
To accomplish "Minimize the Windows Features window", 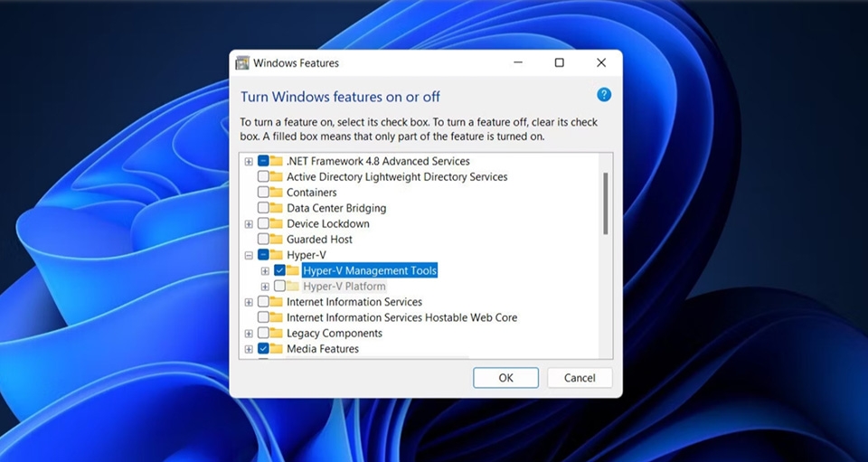I will coord(518,63).
